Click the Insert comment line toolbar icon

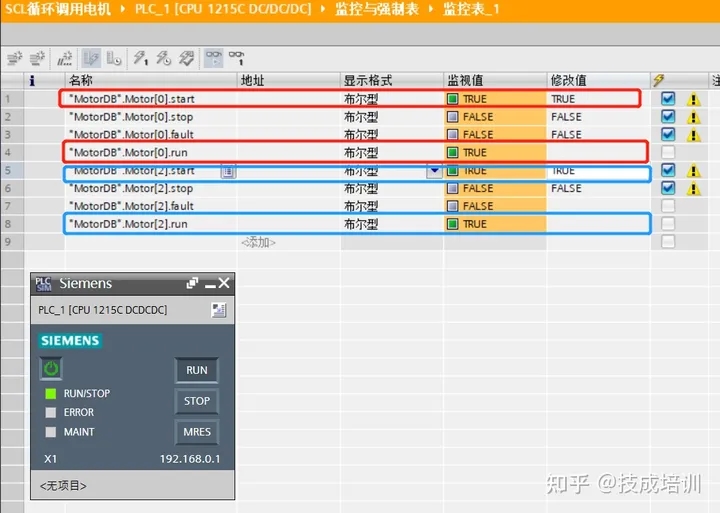(65, 58)
